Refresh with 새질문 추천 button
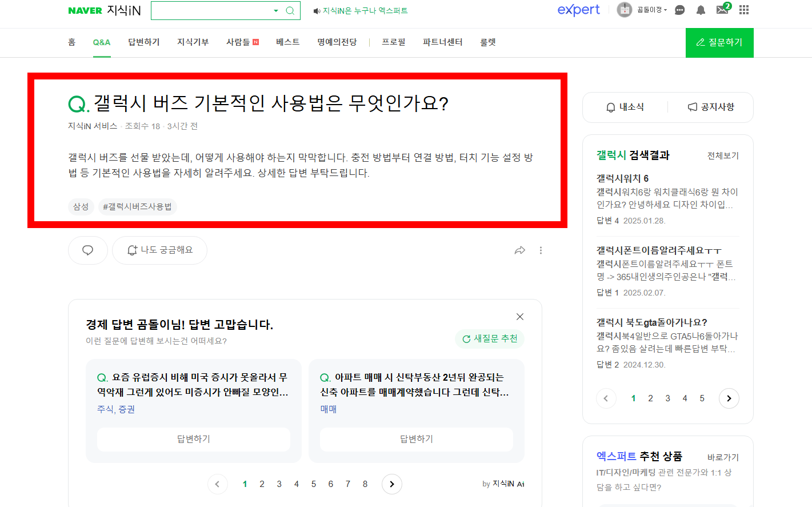 coord(490,339)
